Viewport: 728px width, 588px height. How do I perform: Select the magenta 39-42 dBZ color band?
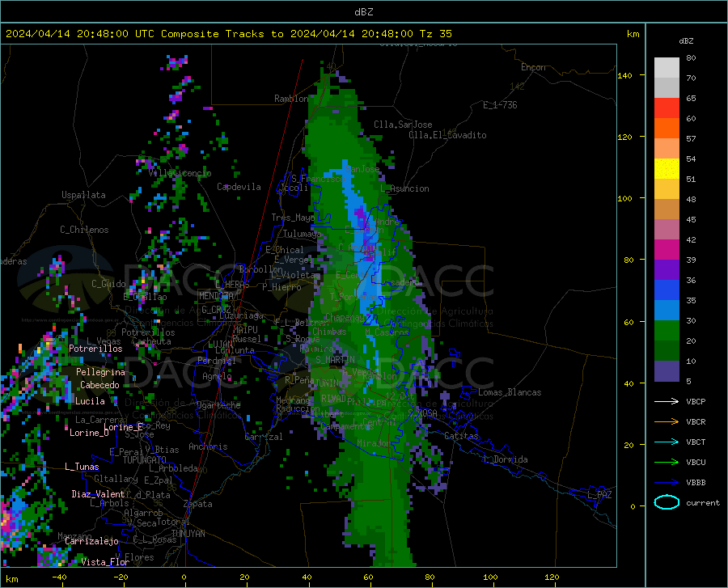[x=667, y=250]
